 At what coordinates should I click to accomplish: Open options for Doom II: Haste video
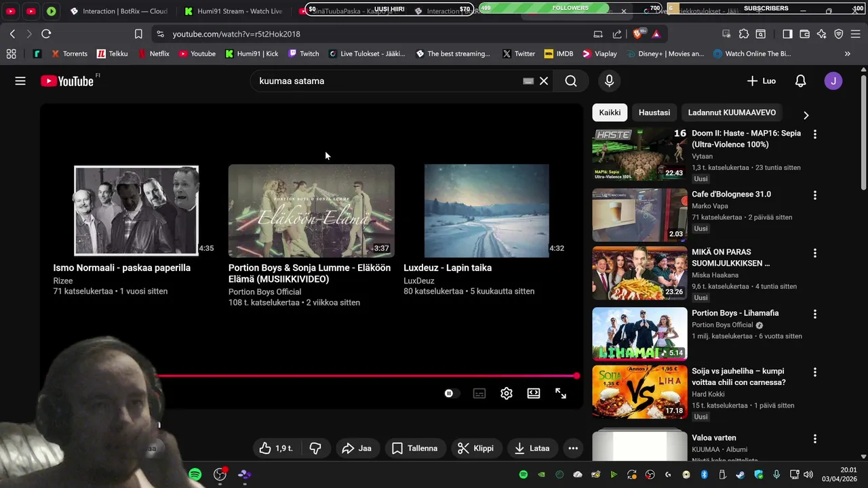pos(814,134)
